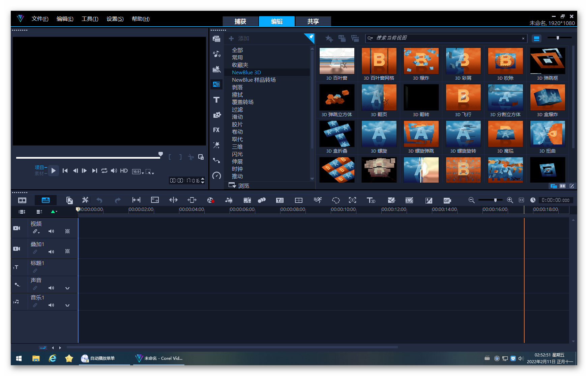
Task: Open the customize toolbar tools icon
Action: (85, 200)
